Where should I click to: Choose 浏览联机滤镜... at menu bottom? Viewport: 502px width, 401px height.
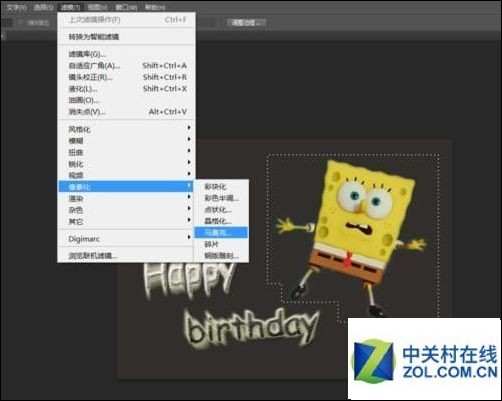click(126, 256)
